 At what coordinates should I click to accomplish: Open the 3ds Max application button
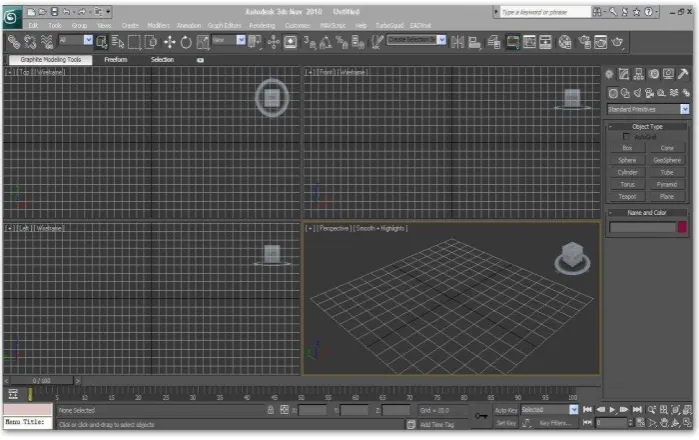tap(12, 17)
